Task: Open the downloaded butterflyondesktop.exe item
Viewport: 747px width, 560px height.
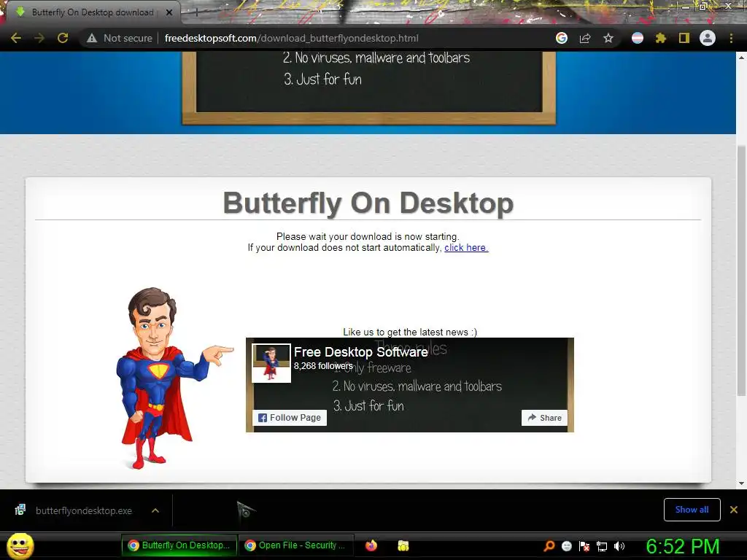Action: pyautogui.click(x=83, y=510)
